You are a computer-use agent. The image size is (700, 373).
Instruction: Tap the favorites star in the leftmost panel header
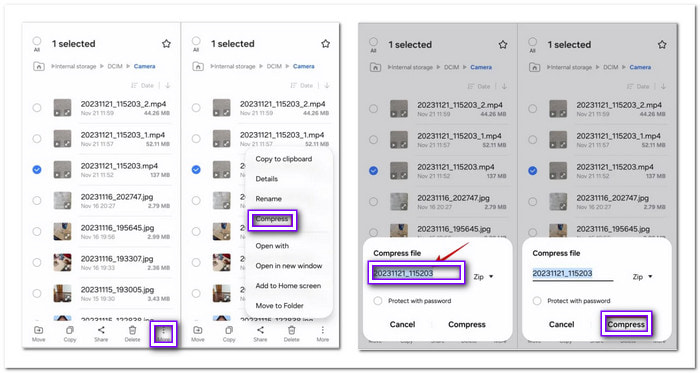click(x=167, y=44)
